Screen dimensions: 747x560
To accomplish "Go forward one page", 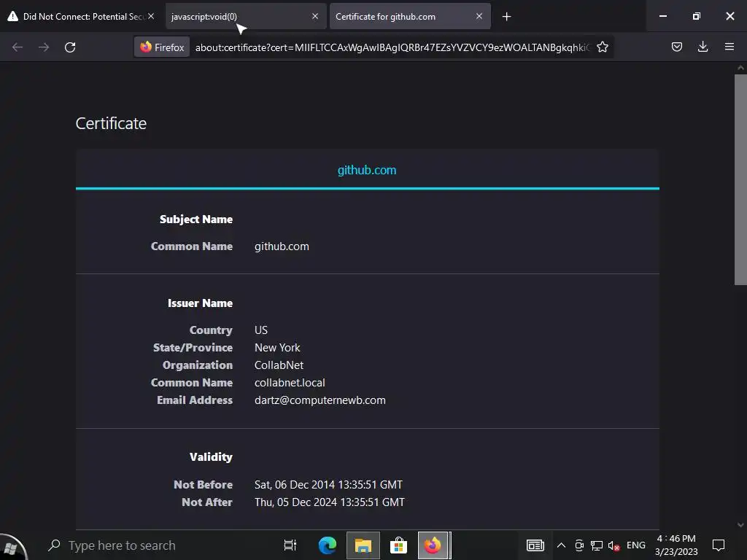I will tap(44, 47).
